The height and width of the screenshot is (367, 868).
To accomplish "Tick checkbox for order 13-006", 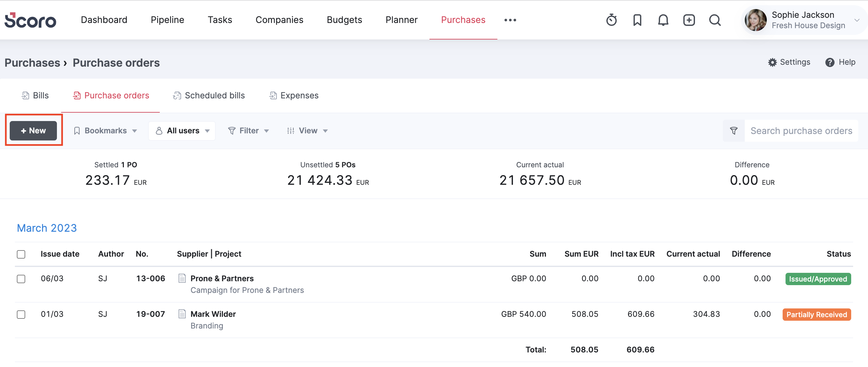I will [x=21, y=279].
